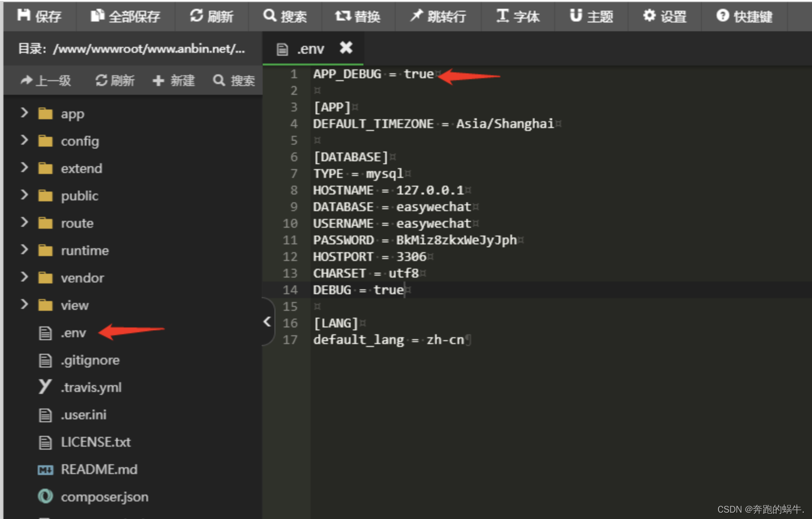Click the extend folder icon
This screenshot has height=519, width=812.
coord(45,169)
